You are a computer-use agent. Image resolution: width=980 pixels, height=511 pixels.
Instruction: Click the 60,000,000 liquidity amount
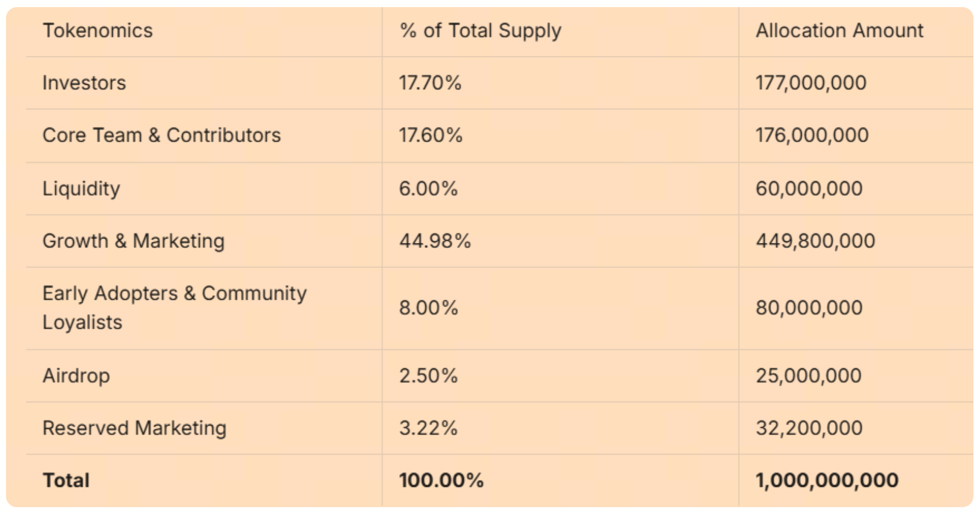tap(809, 188)
